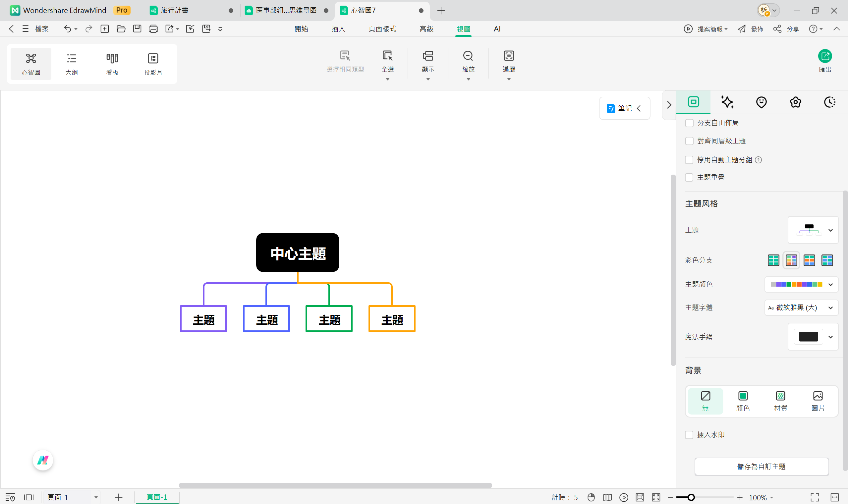Select 顏色 background option
This screenshot has width=848, height=504.
point(743,401)
